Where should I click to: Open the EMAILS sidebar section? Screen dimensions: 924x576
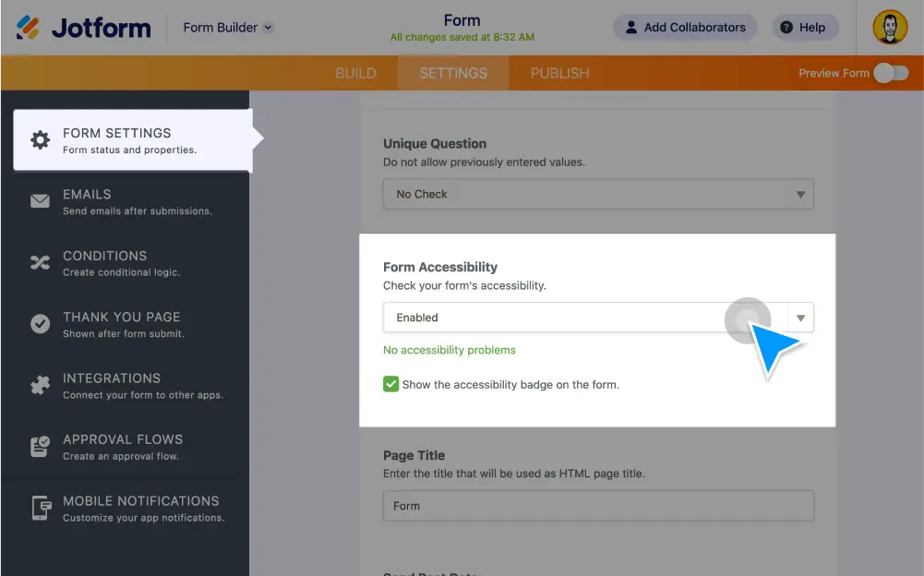125,201
